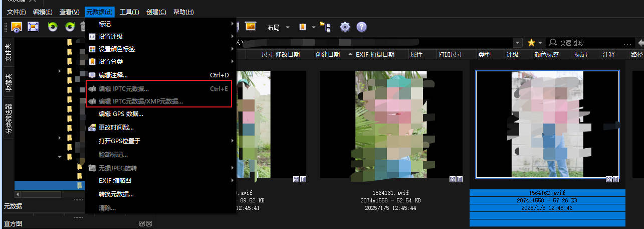Open the 编辑(E) menu
Image resolution: width=644 pixels, height=229 pixels.
(43, 12)
